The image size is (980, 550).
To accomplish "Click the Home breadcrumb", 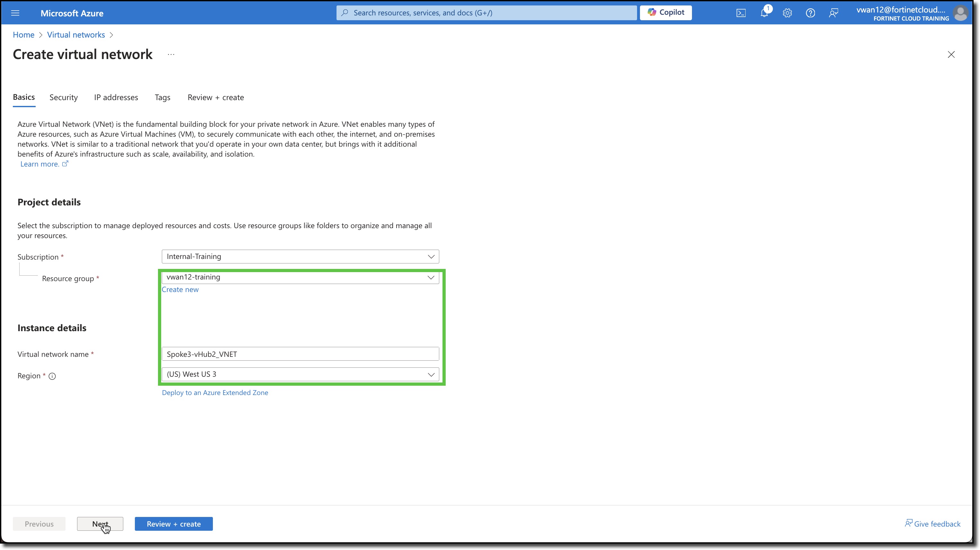I will [23, 35].
